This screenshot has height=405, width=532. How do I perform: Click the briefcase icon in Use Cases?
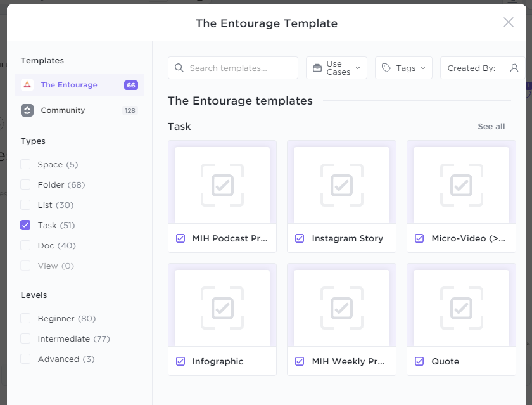(x=317, y=68)
